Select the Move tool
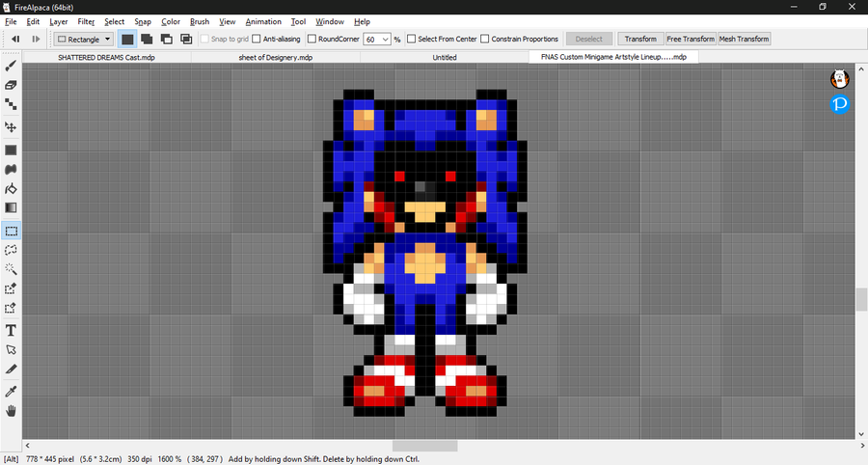Screen dimensions: 868x465 point(11,126)
